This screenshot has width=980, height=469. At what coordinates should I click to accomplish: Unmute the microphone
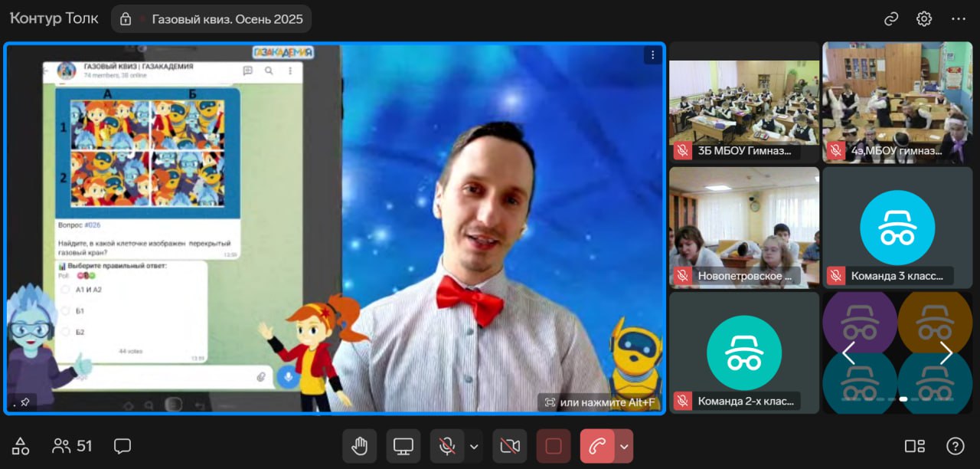click(447, 446)
